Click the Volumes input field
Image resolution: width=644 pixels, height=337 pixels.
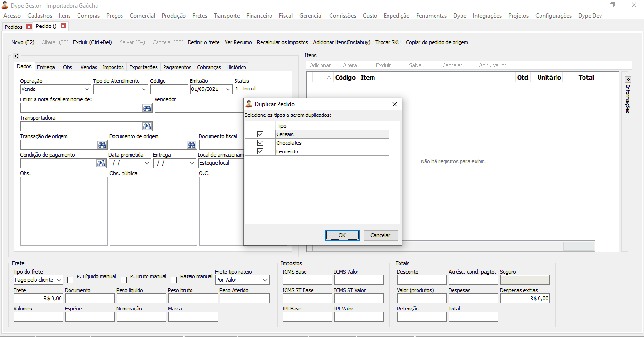click(38, 317)
